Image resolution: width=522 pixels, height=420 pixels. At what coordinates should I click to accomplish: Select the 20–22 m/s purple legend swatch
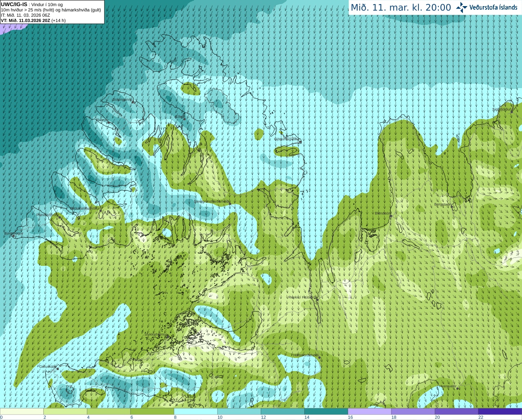click(x=457, y=411)
